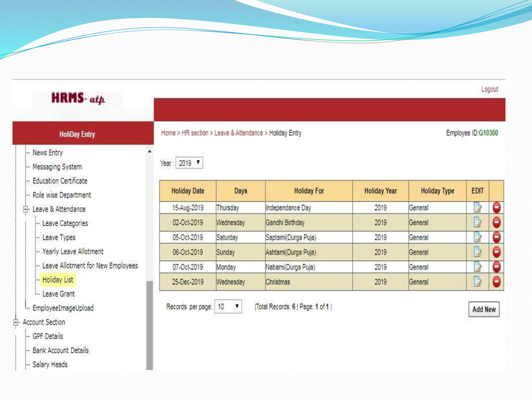
Task: Edit the Saptami(Durga Puja) record
Action: [x=477, y=237]
